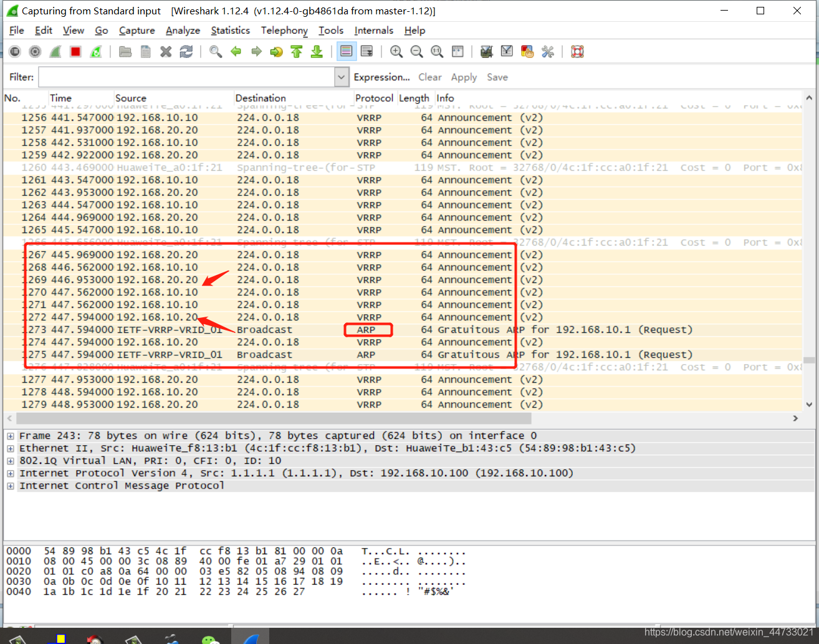
Task: Select packet 1260 STP row
Action: click(403, 168)
